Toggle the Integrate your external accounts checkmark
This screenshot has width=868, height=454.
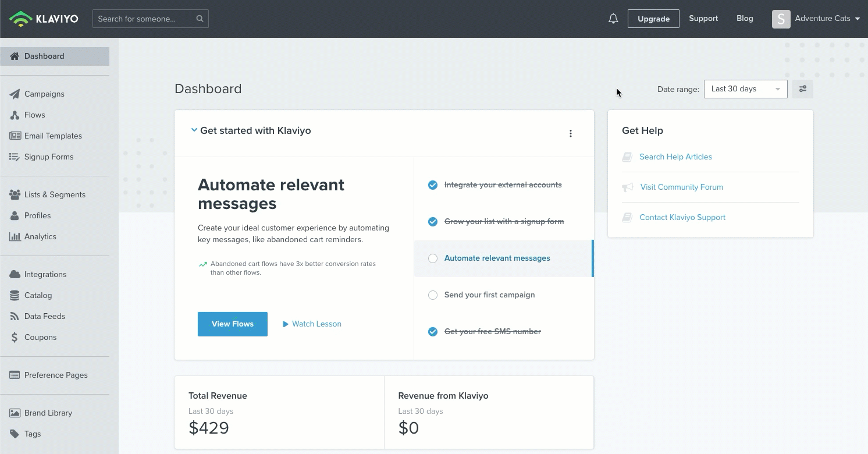click(433, 185)
